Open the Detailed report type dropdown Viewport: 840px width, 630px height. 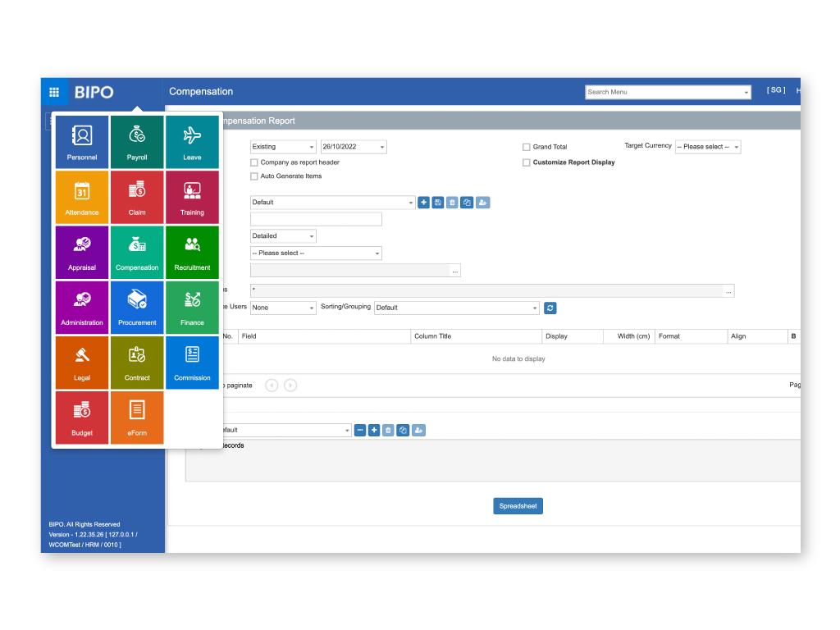[x=283, y=236]
